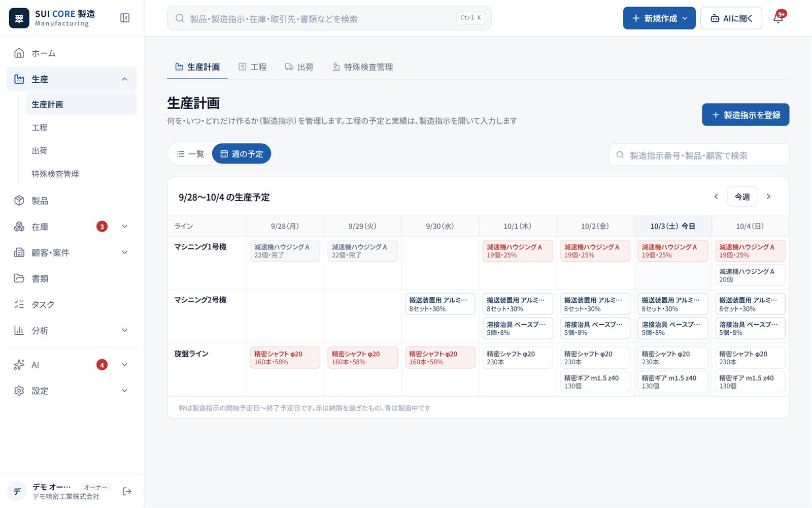Open タスク in the sidebar
Image resolution: width=812 pixels, height=508 pixels.
(x=72, y=304)
